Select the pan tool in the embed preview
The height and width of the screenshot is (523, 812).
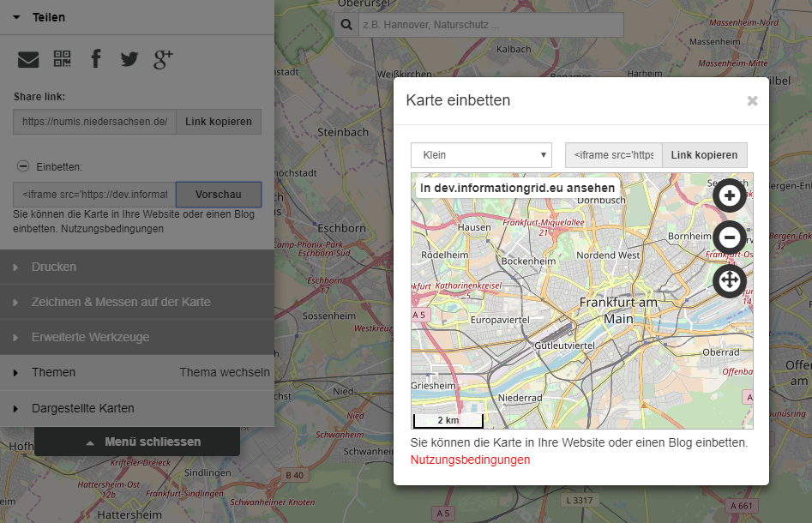tap(729, 281)
